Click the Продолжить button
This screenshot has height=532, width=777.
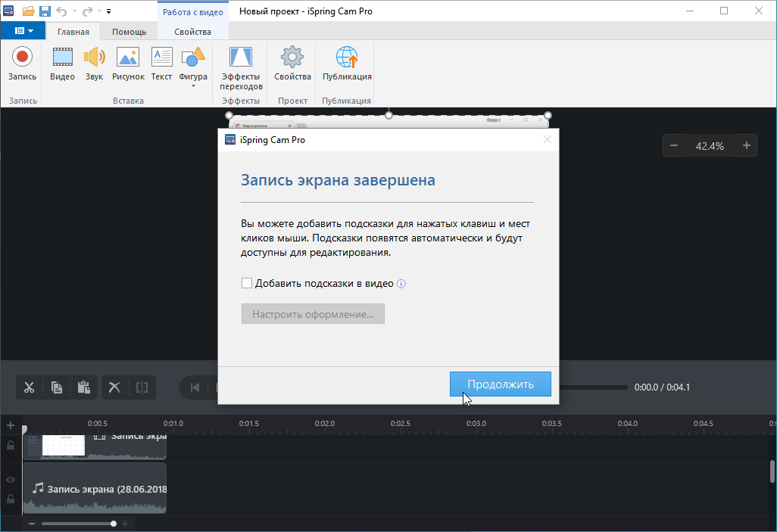tap(501, 384)
